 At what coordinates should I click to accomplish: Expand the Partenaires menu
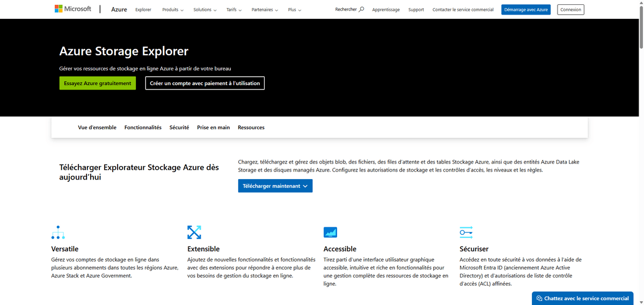[265, 10]
